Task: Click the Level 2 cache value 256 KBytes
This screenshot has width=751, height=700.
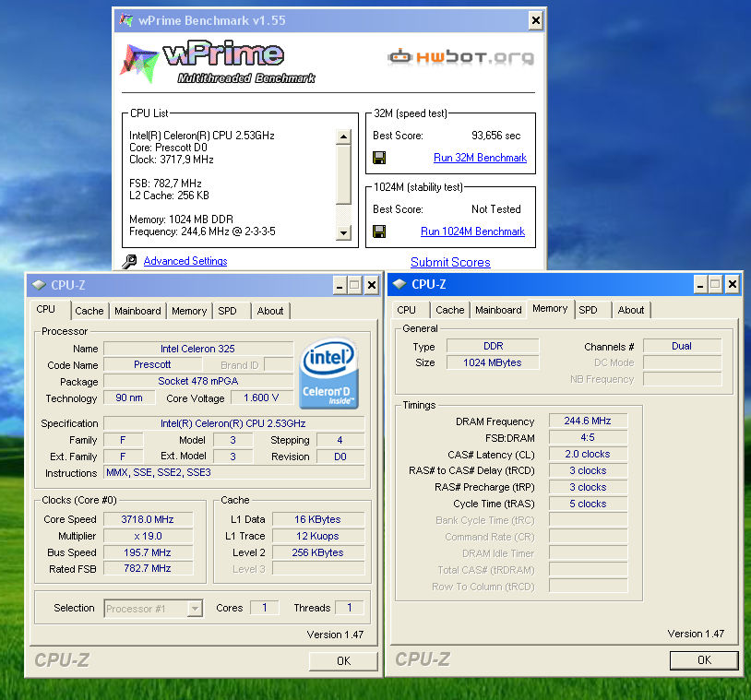Action: pos(318,552)
